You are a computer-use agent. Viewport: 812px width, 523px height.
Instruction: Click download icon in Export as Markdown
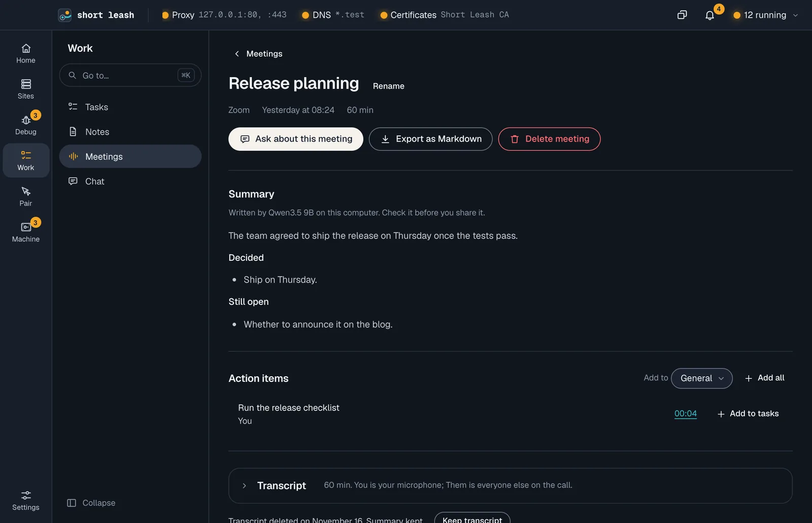coord(385,139)
